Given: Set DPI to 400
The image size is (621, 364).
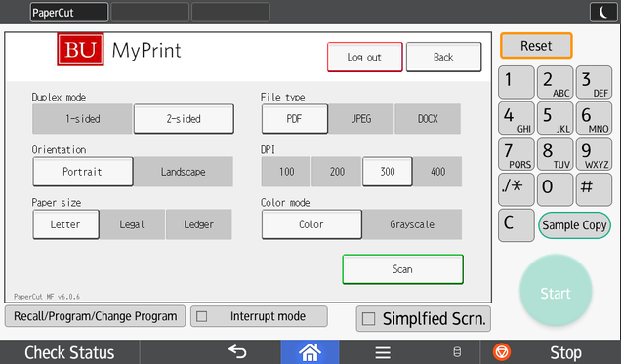Looking at the screenshot, I should [437, 172].
